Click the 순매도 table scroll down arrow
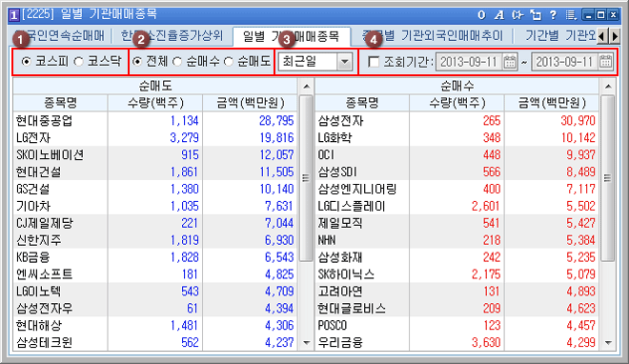This screenshot has height=364, width=629. [307, 342]
